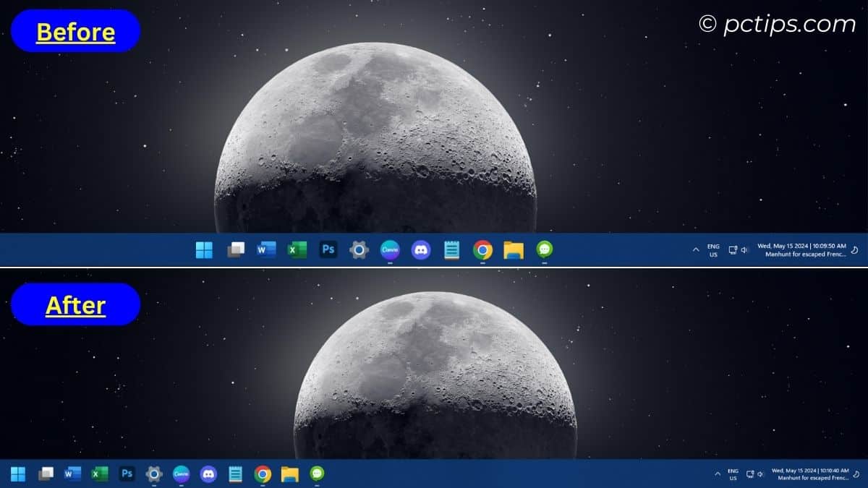Open File Explorer in the Before taskbar
The width and height of the screenshot is (868, 488).
[x=514, y=250]
